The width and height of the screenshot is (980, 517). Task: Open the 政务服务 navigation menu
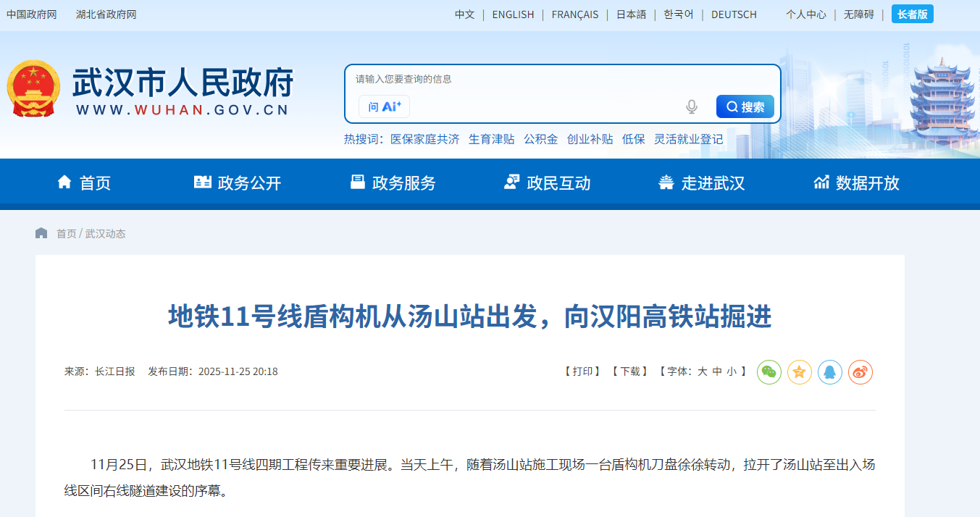393,183
